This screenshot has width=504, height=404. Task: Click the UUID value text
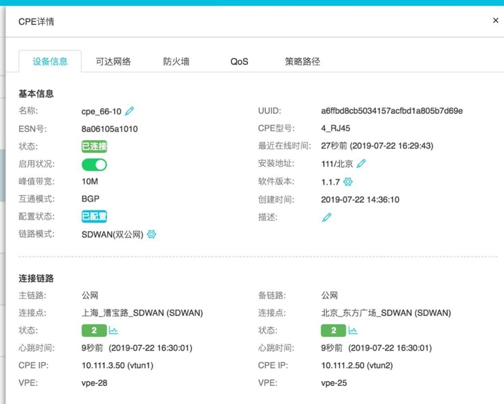[x=392, y=111]
